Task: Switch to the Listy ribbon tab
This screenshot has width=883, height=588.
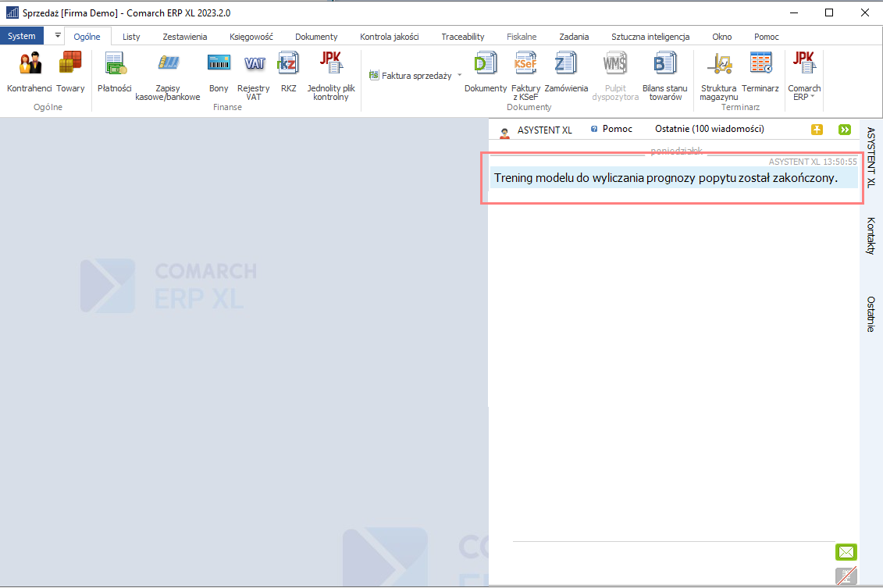Action: [131, 37]
